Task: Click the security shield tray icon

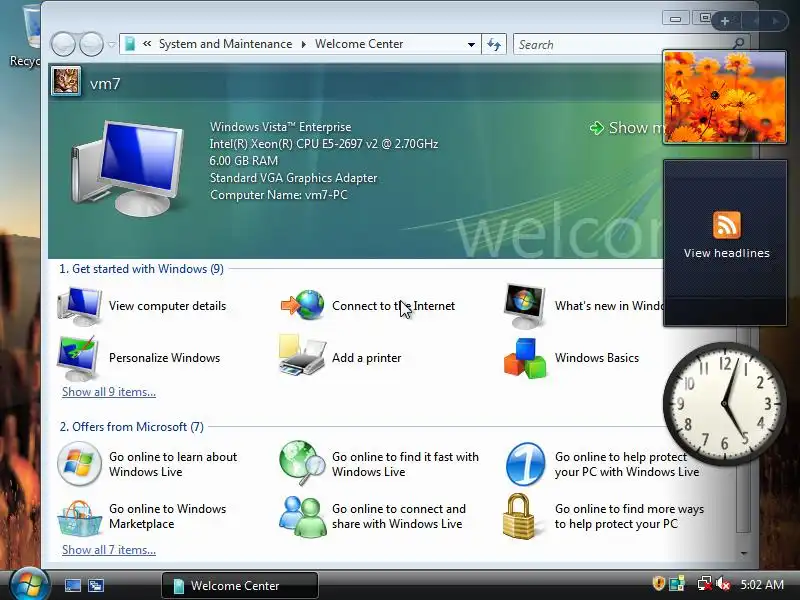Action: [x=659, y=583]
